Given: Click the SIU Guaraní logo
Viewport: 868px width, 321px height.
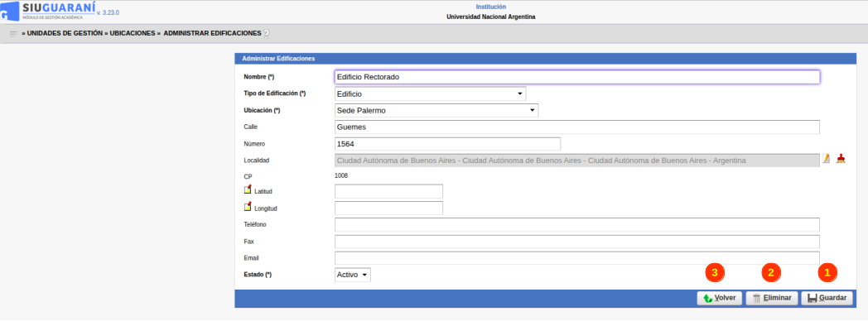Looking at the screenshot, I should [47, 11].
